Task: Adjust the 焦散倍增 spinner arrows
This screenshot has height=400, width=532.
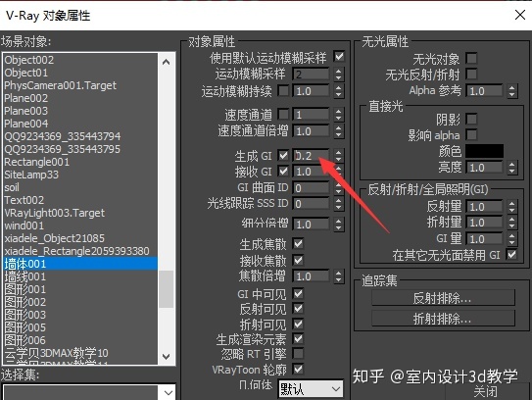Action: tap(338, 276)
